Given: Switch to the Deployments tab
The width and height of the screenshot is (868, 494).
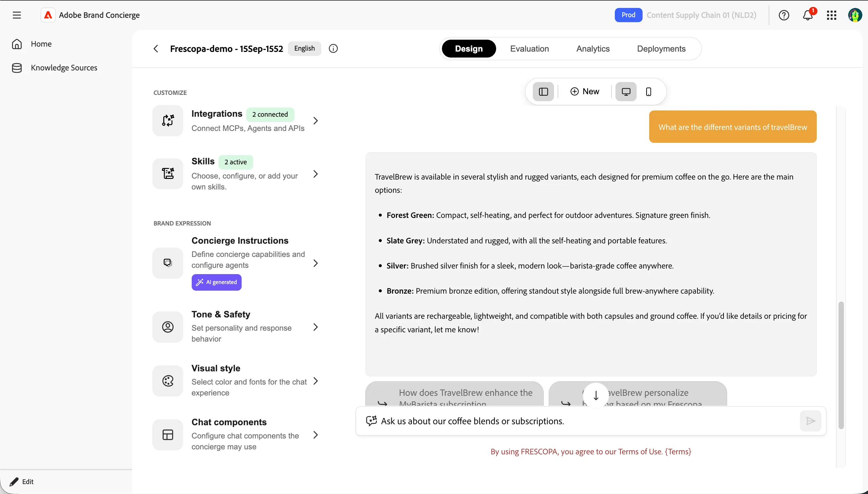Looking at the screenshot, I should (661, 49).
